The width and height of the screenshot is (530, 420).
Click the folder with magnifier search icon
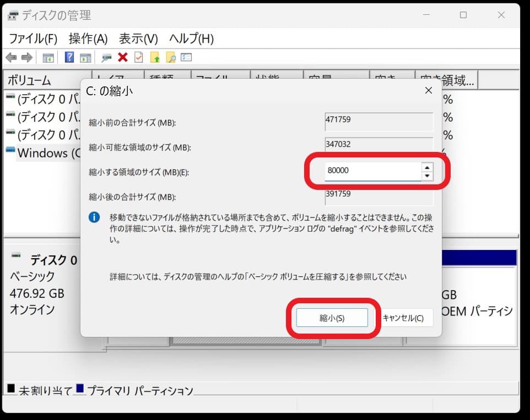point(171,57)
